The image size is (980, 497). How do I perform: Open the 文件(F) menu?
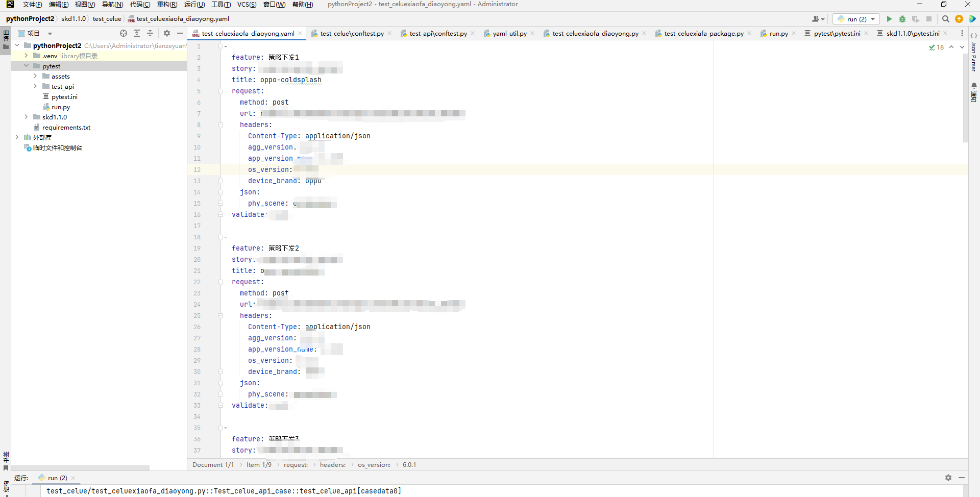coord(32,5)
